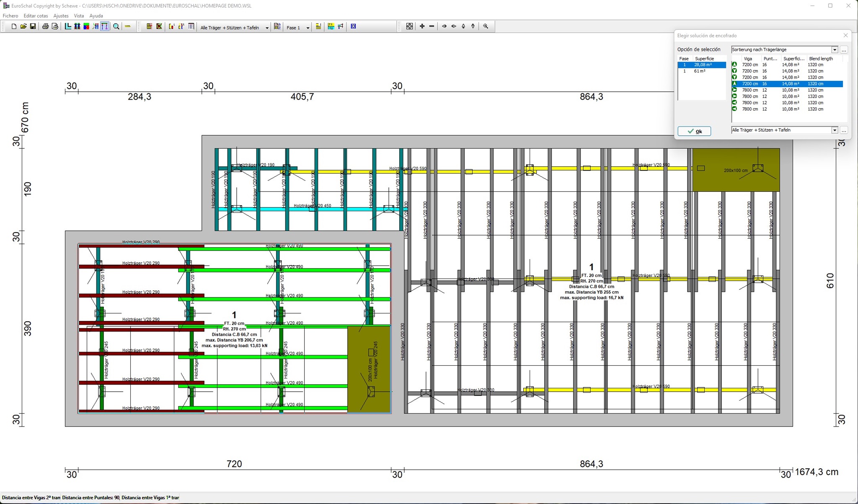Image resolution: width=858 pixels, height=504 pixels.
Task: Open the Ajustes menu
Action: (x=61, y=16)
